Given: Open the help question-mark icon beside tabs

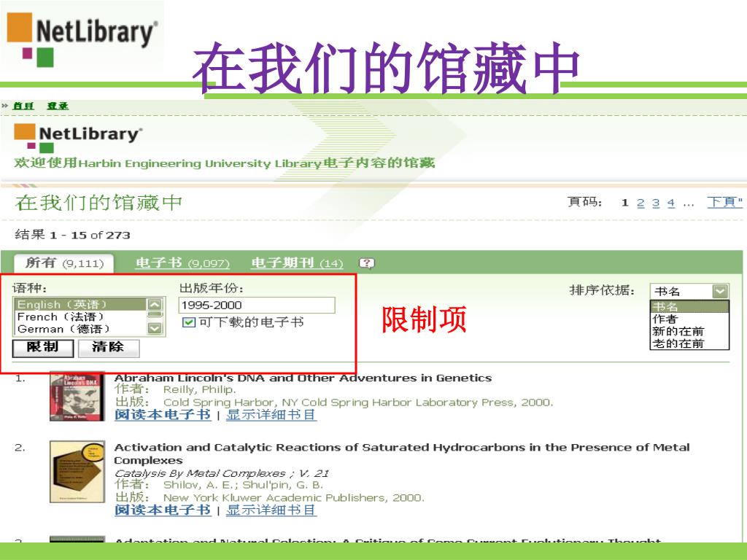Looking at the screenshot, I should point(366,262).
